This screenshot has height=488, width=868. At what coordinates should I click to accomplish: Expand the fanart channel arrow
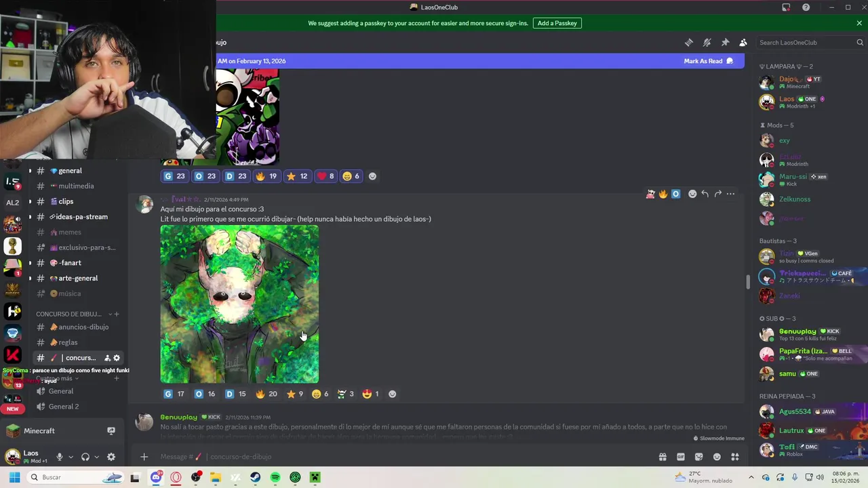[30, 263]
